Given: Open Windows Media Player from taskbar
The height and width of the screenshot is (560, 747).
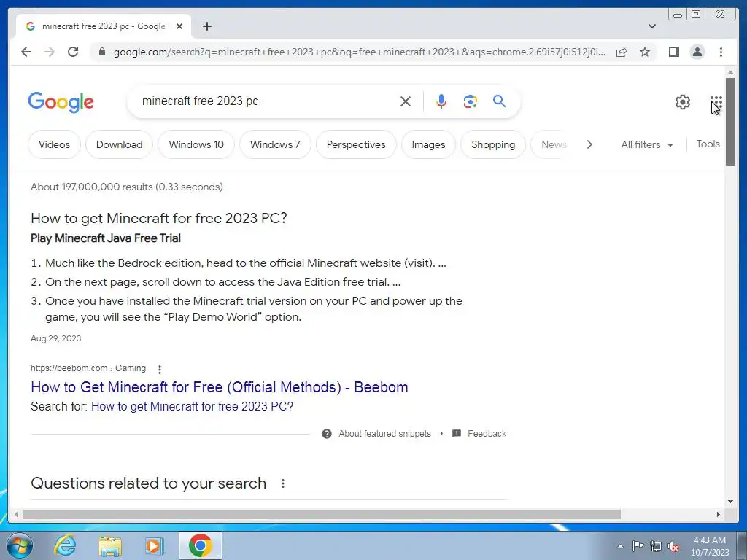Looking at the screenshot, I should click(x=154, y=545).
